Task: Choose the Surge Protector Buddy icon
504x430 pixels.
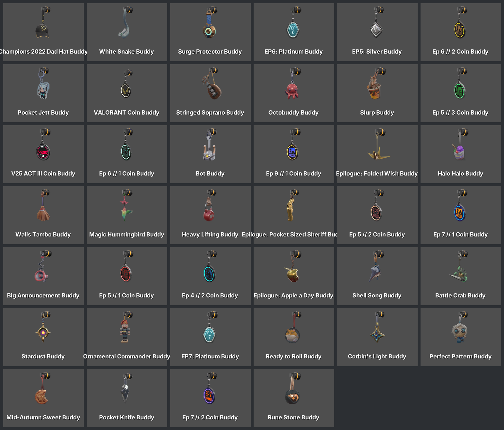Action: click(210, 22)
